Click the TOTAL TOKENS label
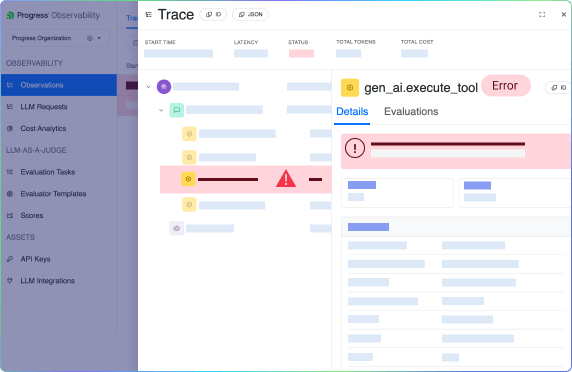572x372 pixels. pos(356,42)
